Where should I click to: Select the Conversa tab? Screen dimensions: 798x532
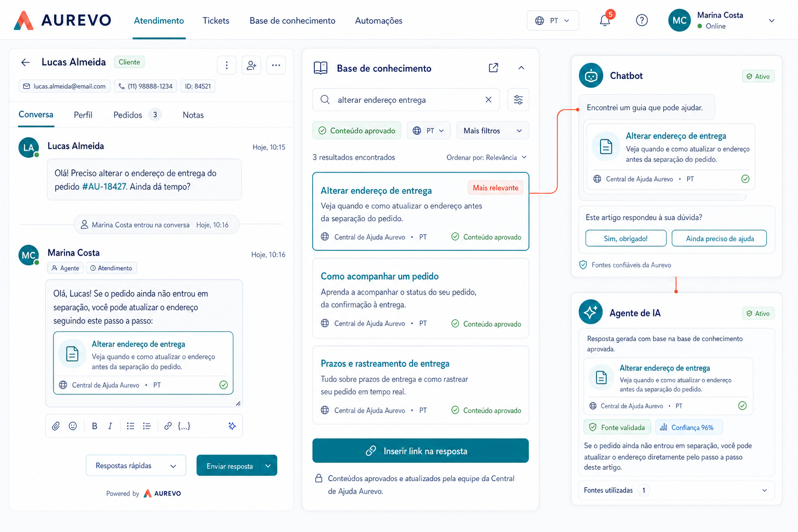click(x=36, y=115)
